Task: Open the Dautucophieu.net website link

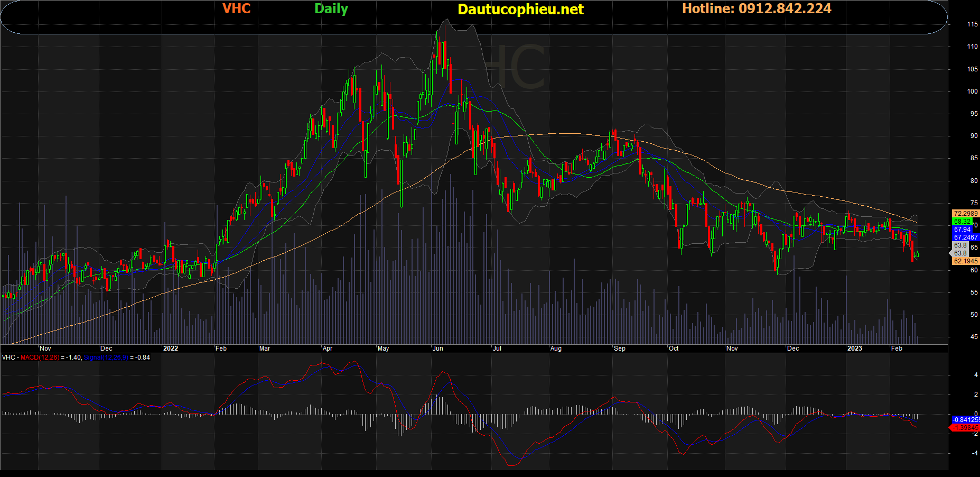Action: coord(520,9)
